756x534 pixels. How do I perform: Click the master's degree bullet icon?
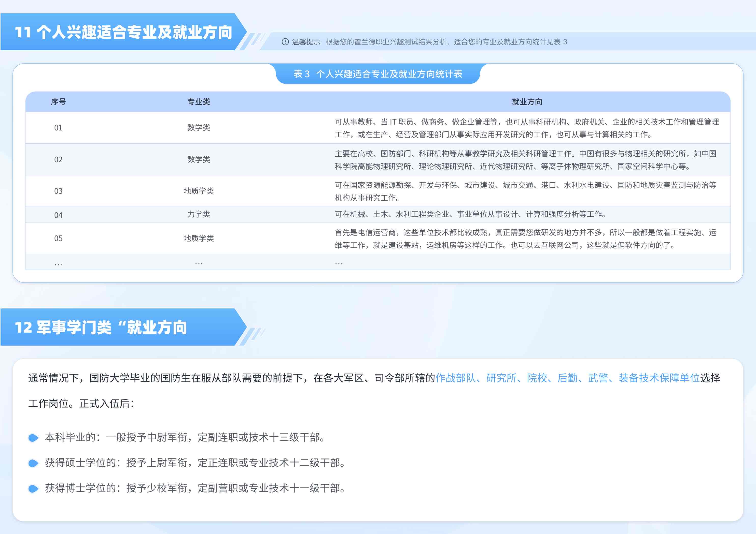click(33, 463)
